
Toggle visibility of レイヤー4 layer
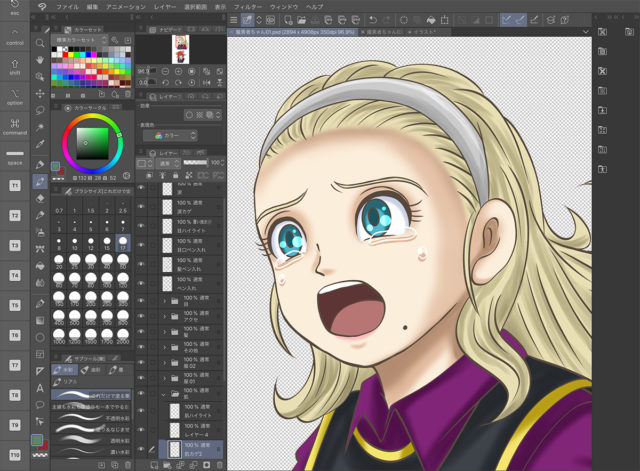point(141,429)
